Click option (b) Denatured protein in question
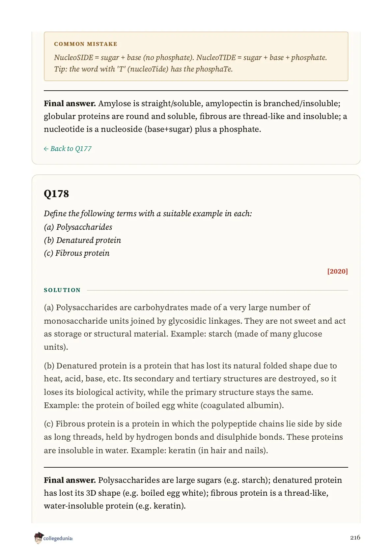The image size is (392, 555). pos(82,240)
